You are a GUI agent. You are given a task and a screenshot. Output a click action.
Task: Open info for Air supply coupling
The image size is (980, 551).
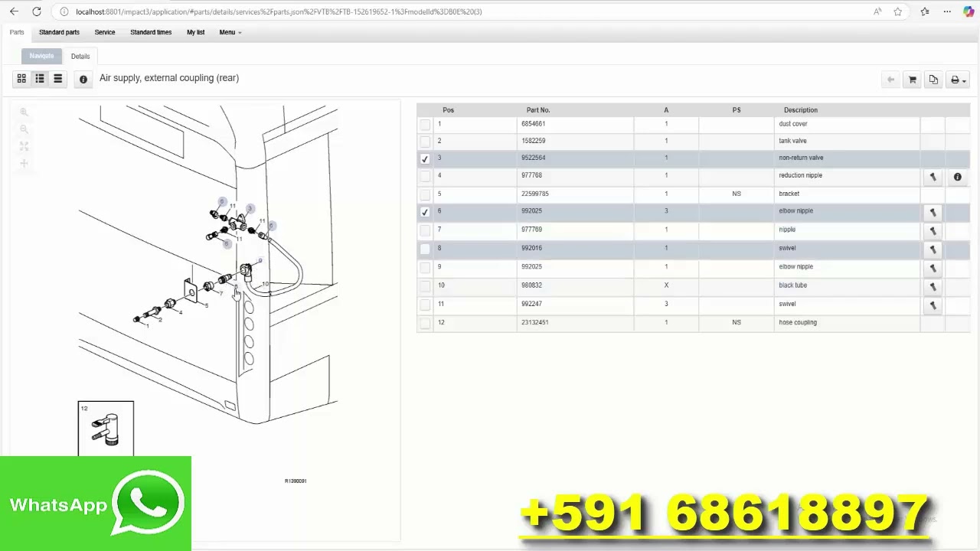click(x=83, y=79)
